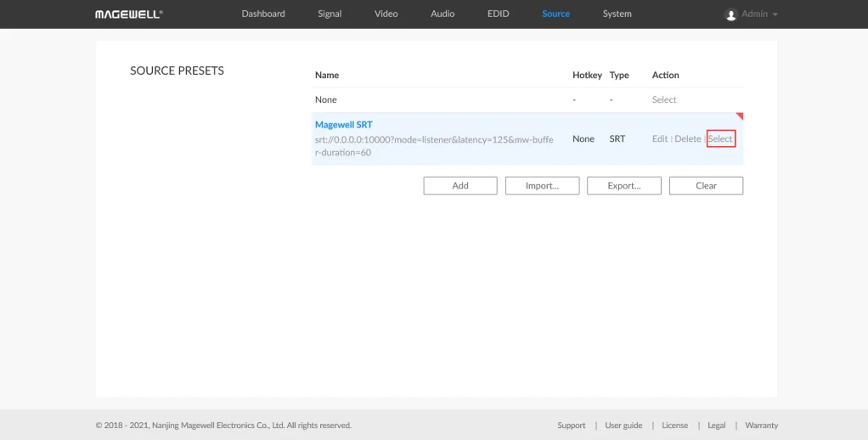
Task: Open the Legal footer link
Action: pos(716,425)
